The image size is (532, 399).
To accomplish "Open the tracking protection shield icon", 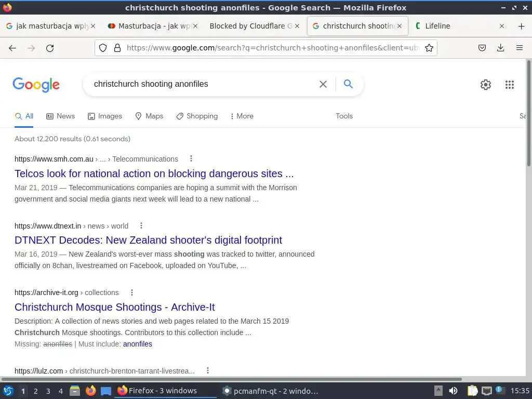I will (103, 48).
